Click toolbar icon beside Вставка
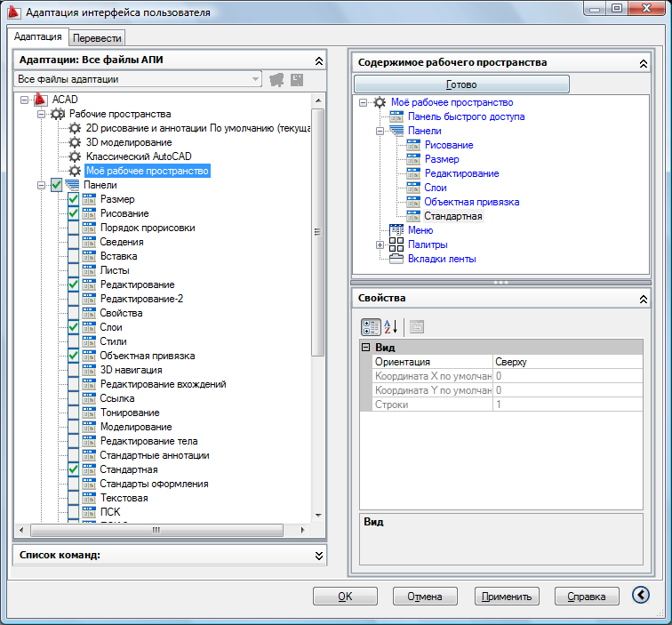This screenshot has height=625, width=672. [89, 256]
